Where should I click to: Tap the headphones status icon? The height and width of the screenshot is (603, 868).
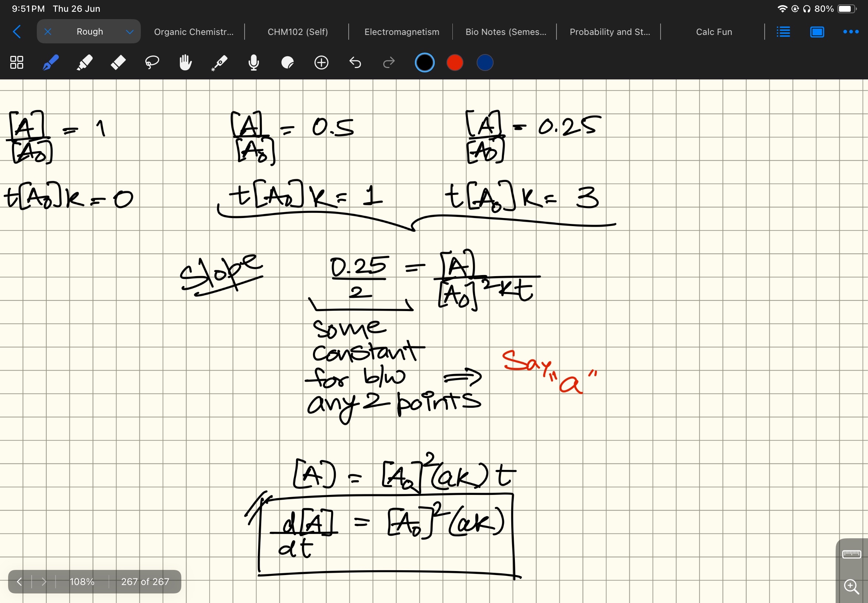[x=807, y=9]
